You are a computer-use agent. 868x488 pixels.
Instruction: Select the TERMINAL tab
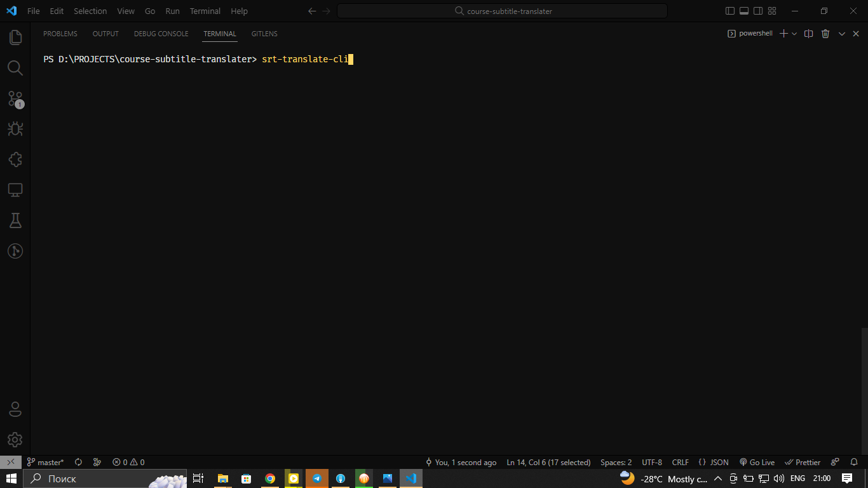tap(220, 34)
